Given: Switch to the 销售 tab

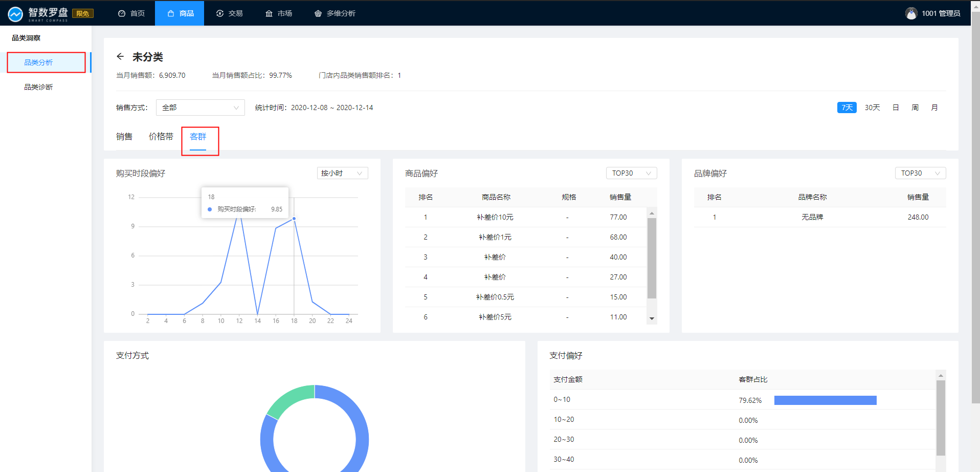Looking at the screenshot, I should 124,136.
